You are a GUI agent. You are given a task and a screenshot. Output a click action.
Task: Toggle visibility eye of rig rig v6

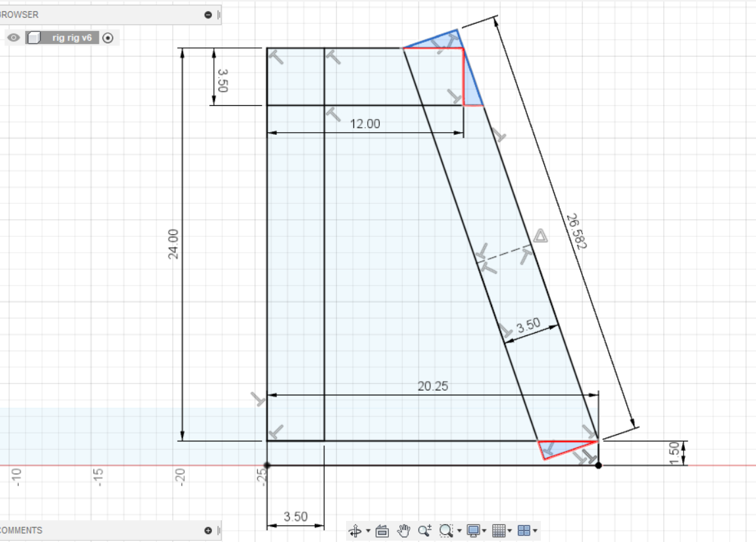tap(14, 37)
